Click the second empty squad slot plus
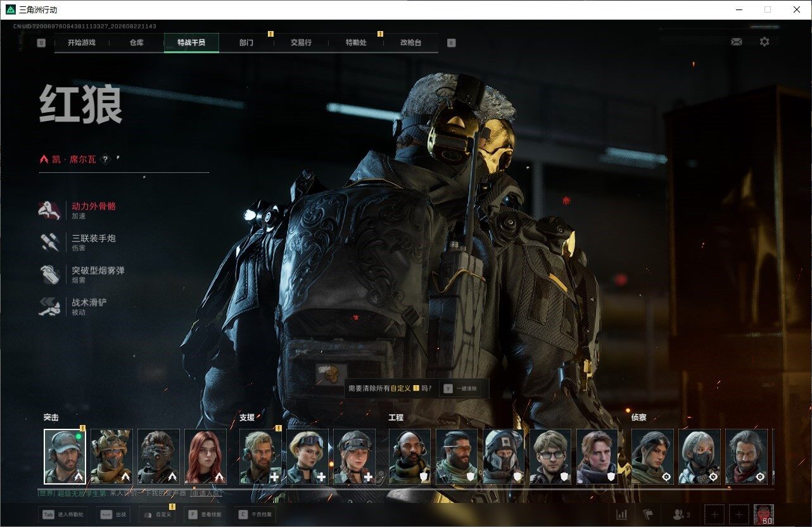The height and width of the screenshot is (527, 812). pos(739,514)
